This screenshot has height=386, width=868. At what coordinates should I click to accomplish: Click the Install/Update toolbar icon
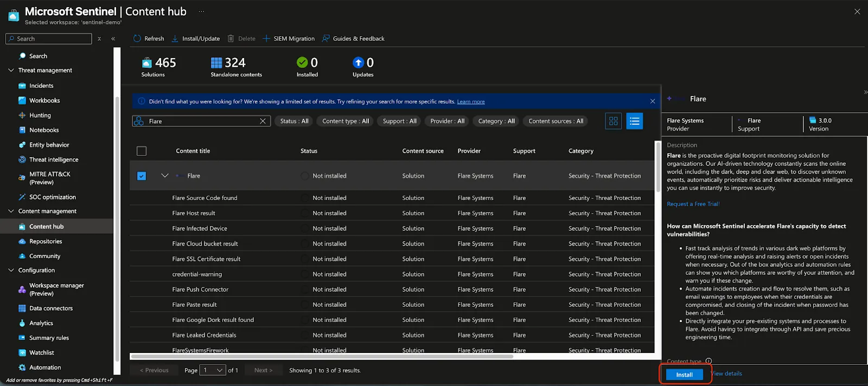175,38
